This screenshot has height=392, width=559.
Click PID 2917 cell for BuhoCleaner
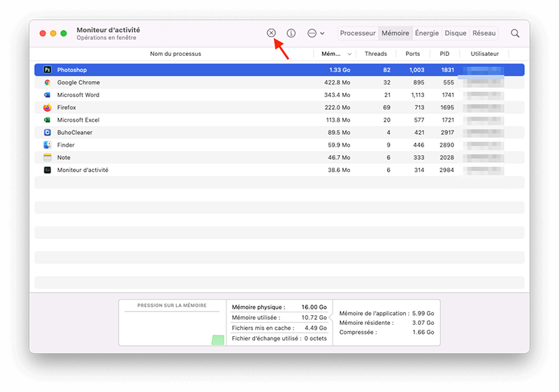(447, 132)
